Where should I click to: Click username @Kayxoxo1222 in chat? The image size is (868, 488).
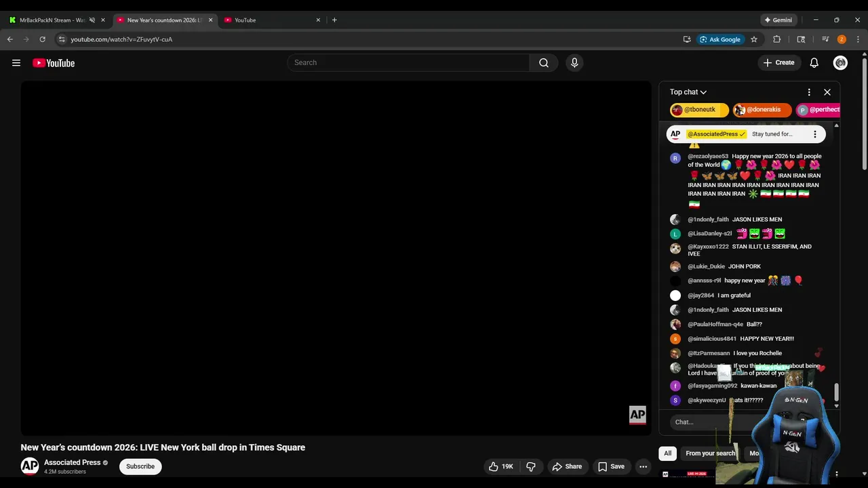[708, 247]
